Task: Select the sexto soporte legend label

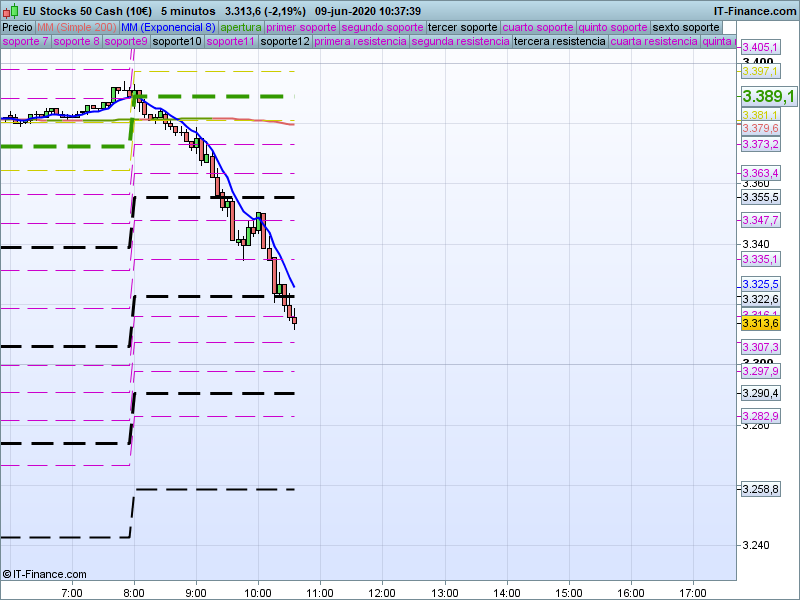Action: point(685,27)
